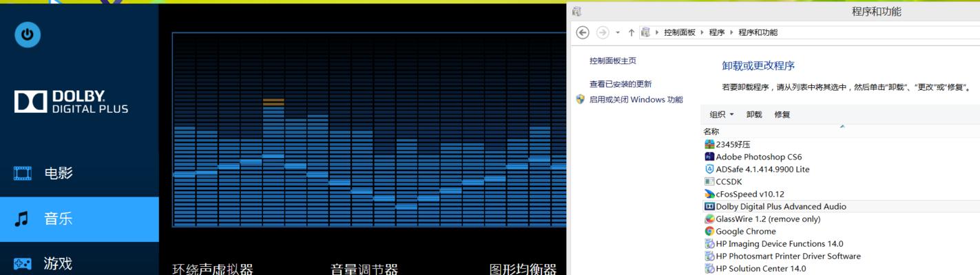Click the 卸载或更改程序 heading
This screenshot has height=275, width=980.
tap(758, 66)
